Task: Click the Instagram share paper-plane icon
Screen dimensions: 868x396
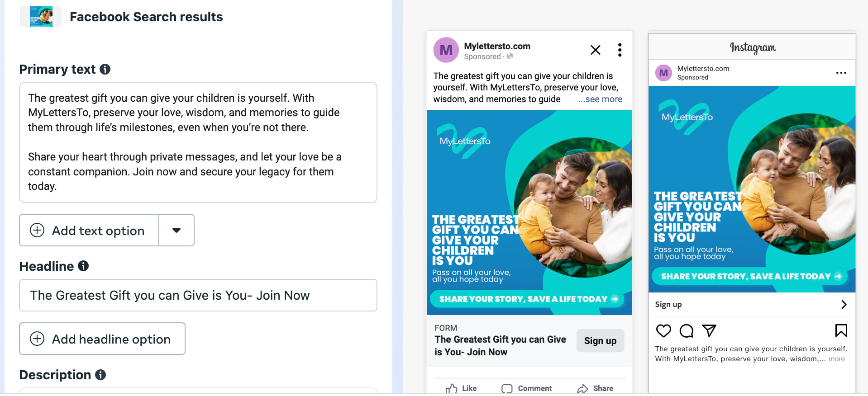Action: (x=709, y=331)
